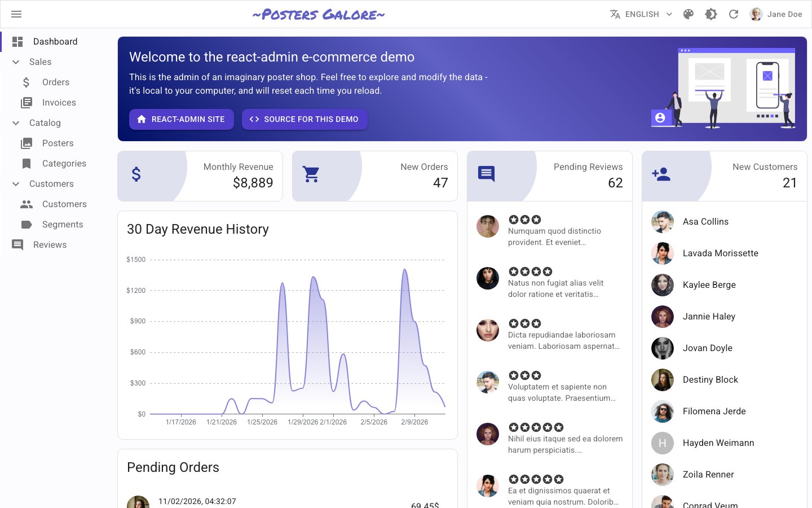The image size is (812, 508).
Task: Open the hamburger menu to collapse sidebar
Action: pos(16,14)
